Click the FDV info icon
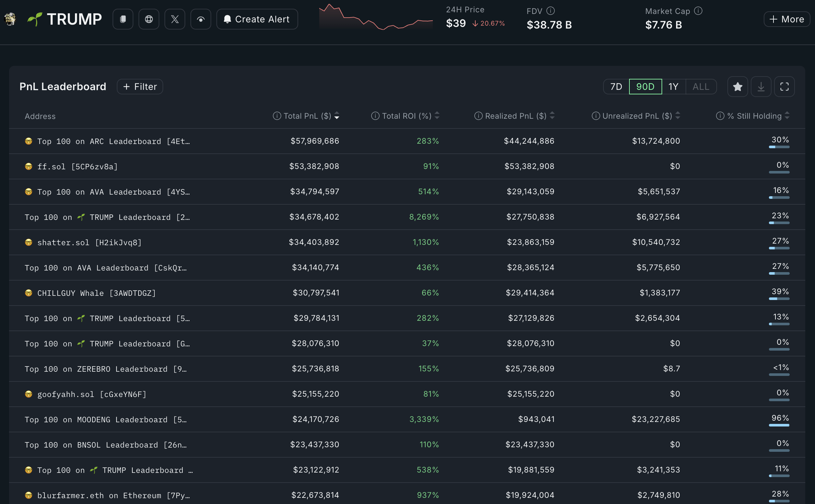This screenshot has height=504, width=815. pyautogui.click(x=551, y=11)
